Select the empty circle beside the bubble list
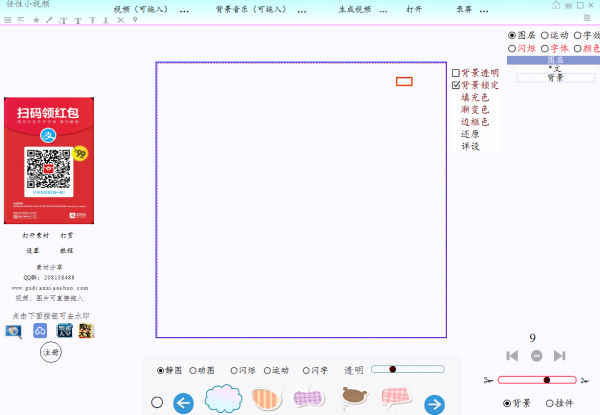Image resolution: width=600 pixels, height=415 pixels. click(x=157, y=402)
